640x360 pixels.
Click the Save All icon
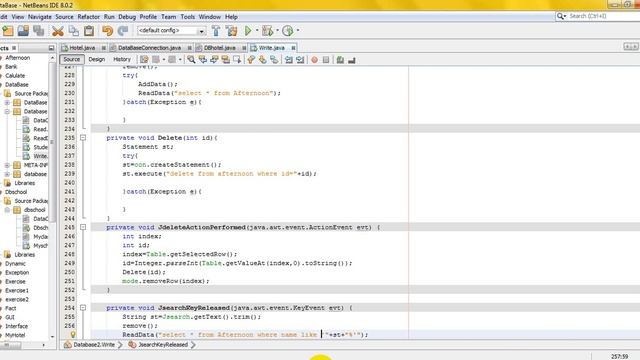[x=39, y=31]
